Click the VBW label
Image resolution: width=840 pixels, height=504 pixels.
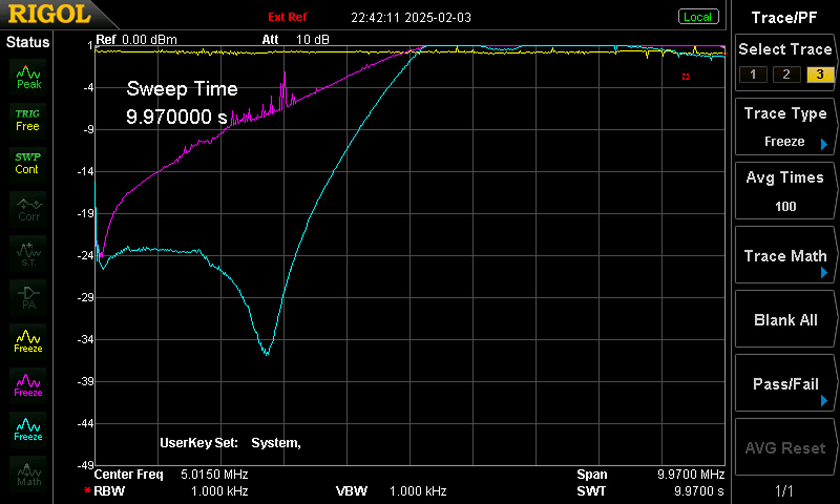pyautogui.click(x=352, y=491)
